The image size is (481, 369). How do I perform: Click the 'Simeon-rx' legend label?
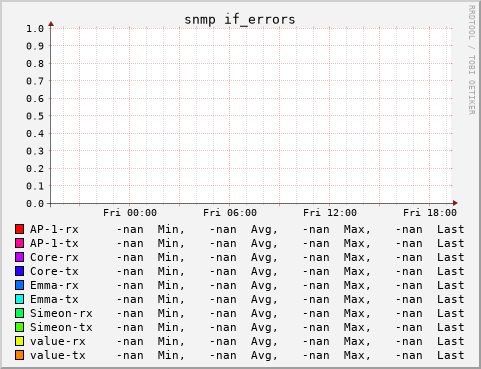click(61, 313)
